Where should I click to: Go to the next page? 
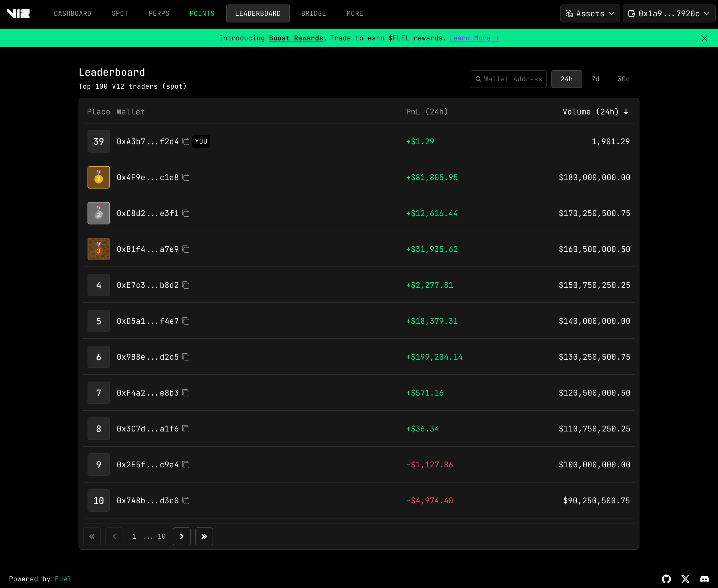tap(181, 536)
